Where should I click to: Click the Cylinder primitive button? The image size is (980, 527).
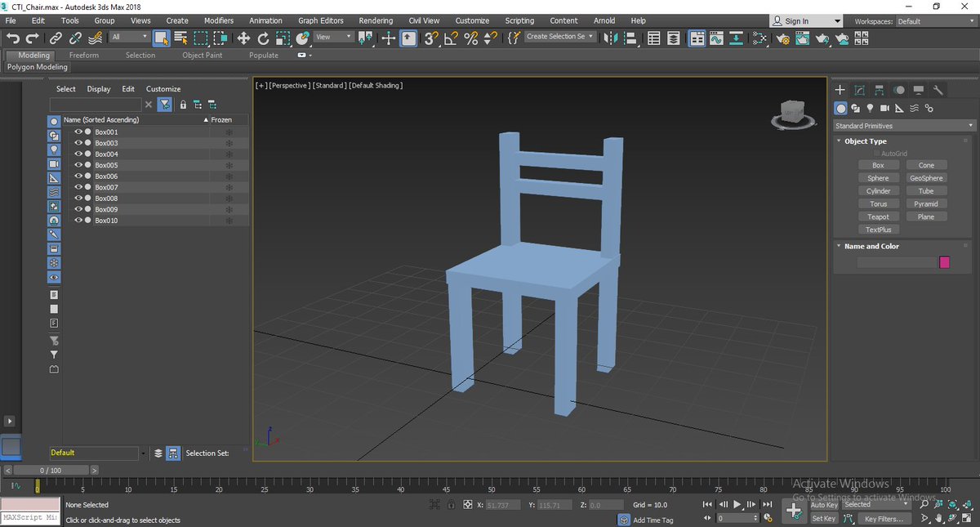pyautogui.click(x=878, y=191)
